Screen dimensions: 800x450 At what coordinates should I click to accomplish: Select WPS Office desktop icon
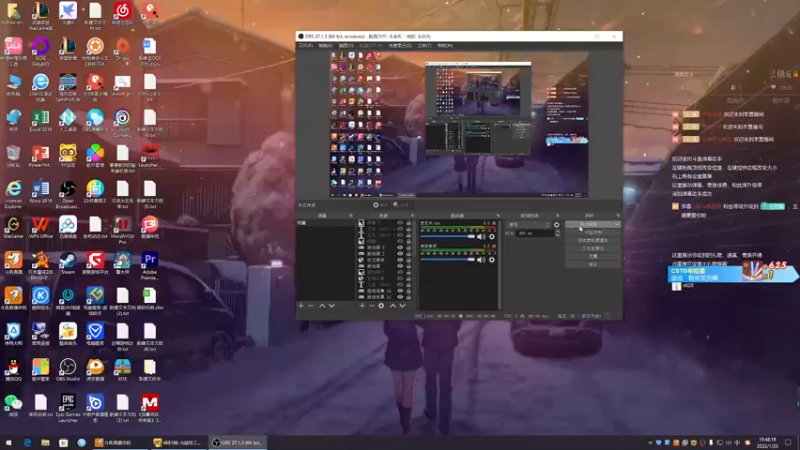40,228
